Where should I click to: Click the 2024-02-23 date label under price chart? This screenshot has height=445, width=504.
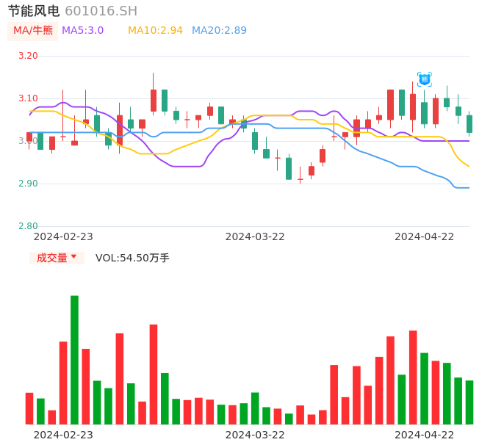click(x=63, y=236)
